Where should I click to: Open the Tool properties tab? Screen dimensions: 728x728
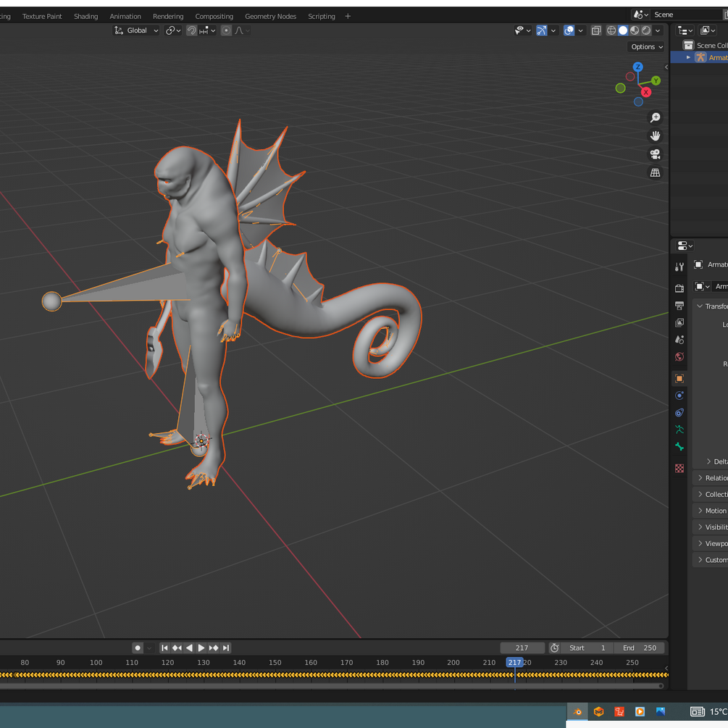click(x=679, y=267)
